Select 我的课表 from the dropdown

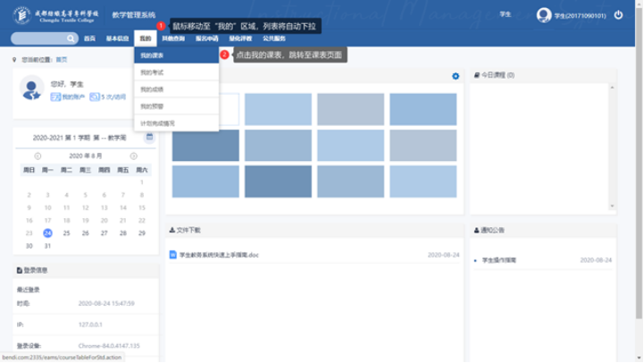pos(152,55)
